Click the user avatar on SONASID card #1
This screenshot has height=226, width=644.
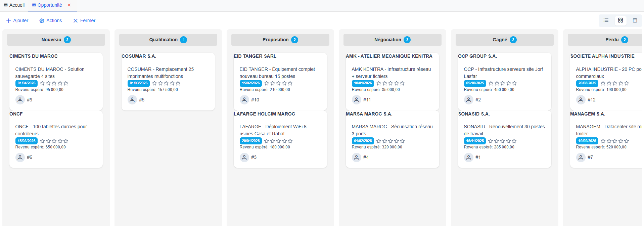tap(469, 157)
